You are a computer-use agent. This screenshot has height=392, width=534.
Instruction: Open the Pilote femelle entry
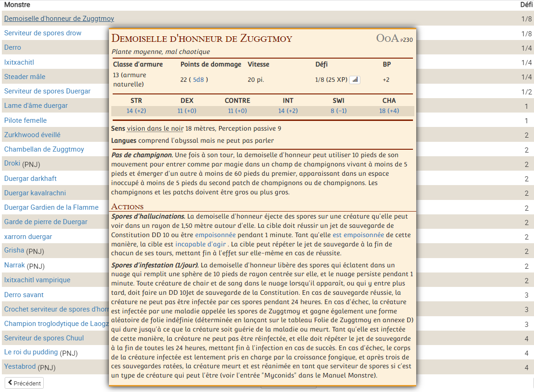point(25,120)
